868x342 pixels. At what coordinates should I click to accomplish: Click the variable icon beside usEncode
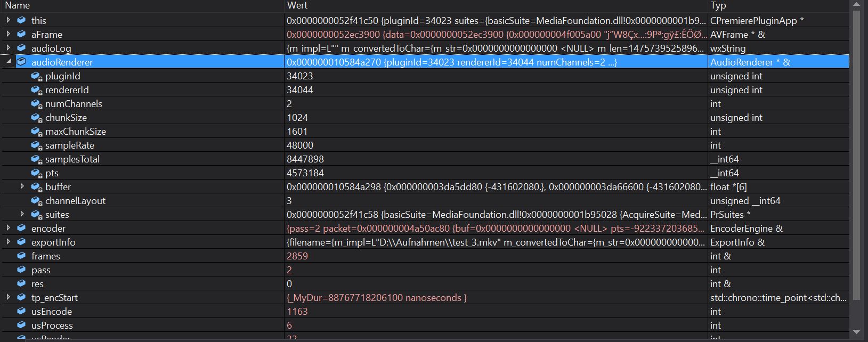point(21,311)
